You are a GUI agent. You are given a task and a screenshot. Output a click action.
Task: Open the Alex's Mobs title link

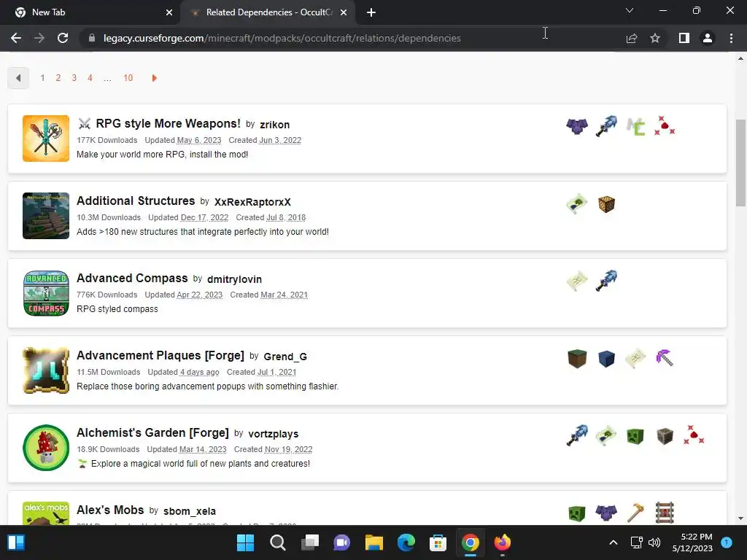click(x=110, y=510)
